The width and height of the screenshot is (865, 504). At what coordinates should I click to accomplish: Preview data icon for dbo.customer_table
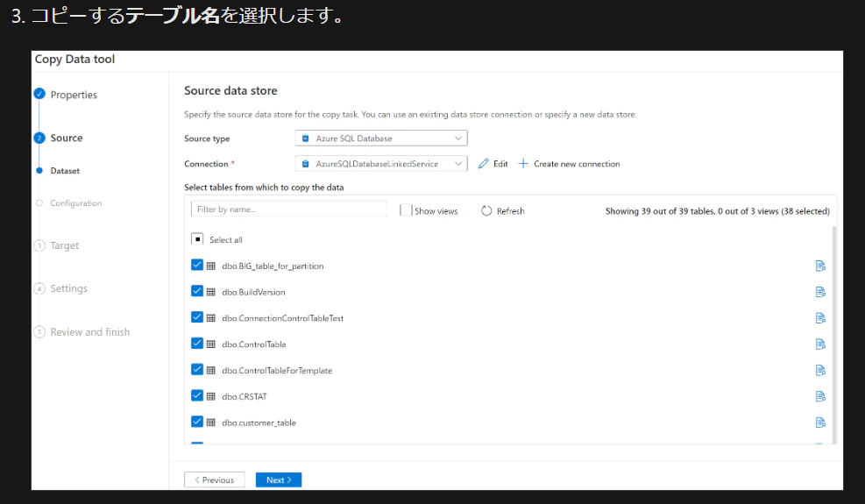click(x=820, y=422)
